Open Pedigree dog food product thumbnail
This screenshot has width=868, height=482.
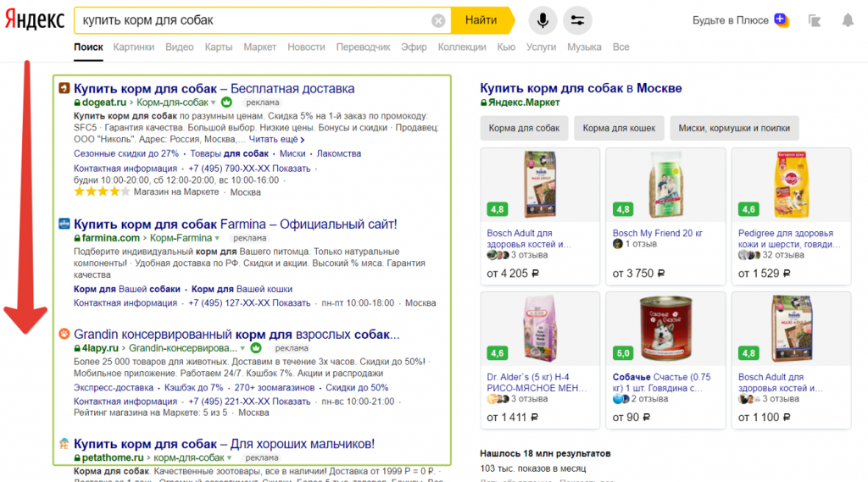(x=791, y=186)
